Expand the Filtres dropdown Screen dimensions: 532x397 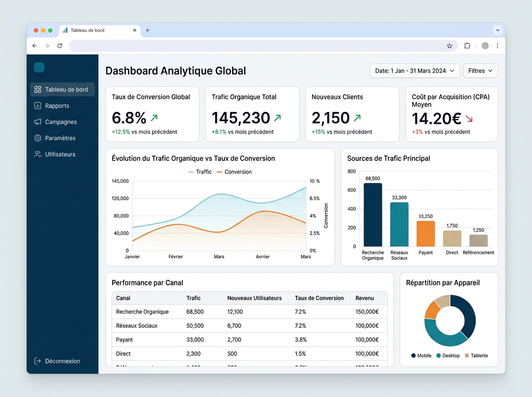480,71
